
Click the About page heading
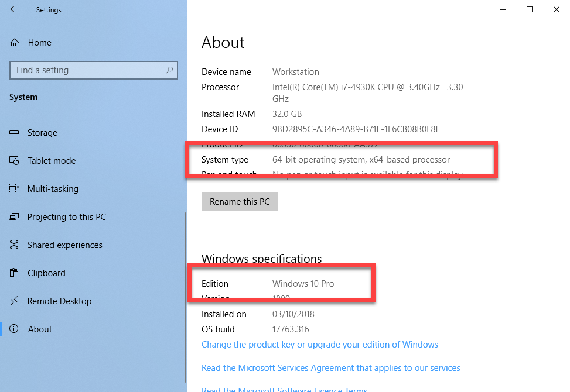tap(223, 43)
